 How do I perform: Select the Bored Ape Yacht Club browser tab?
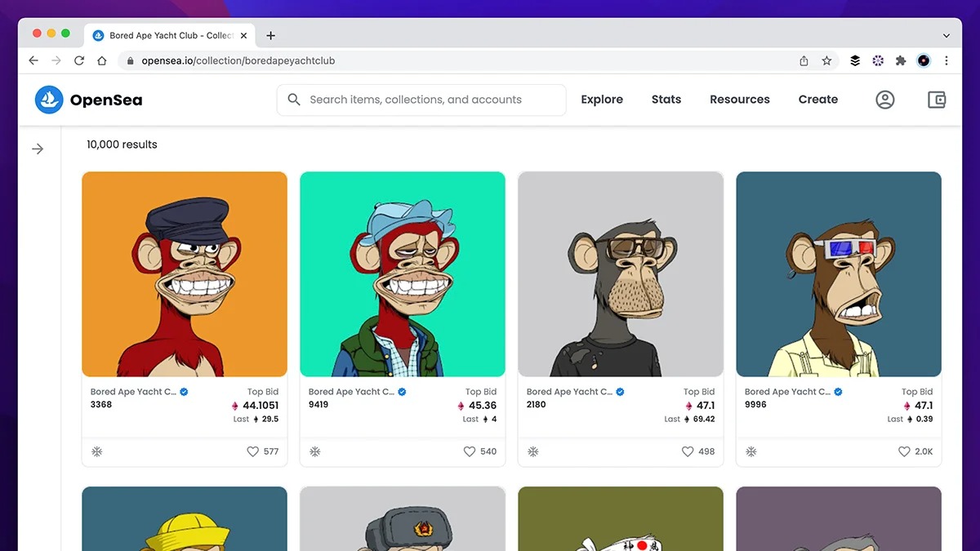point(168,35)
